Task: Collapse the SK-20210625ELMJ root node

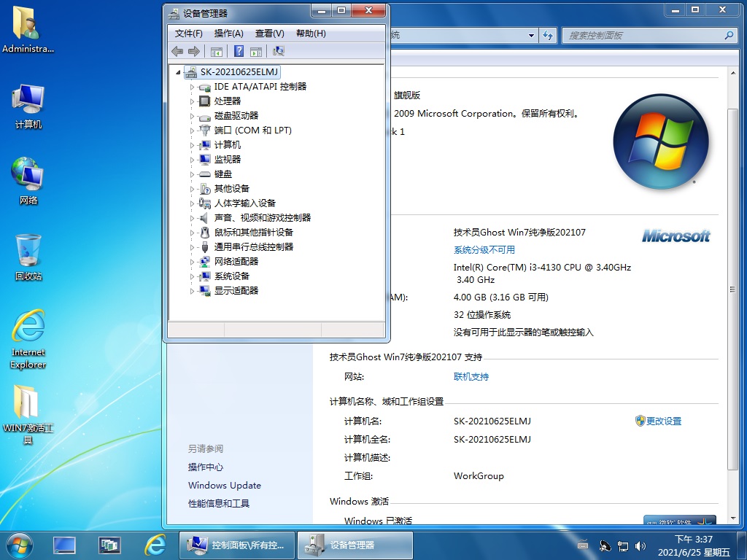Action: point(178,72)
